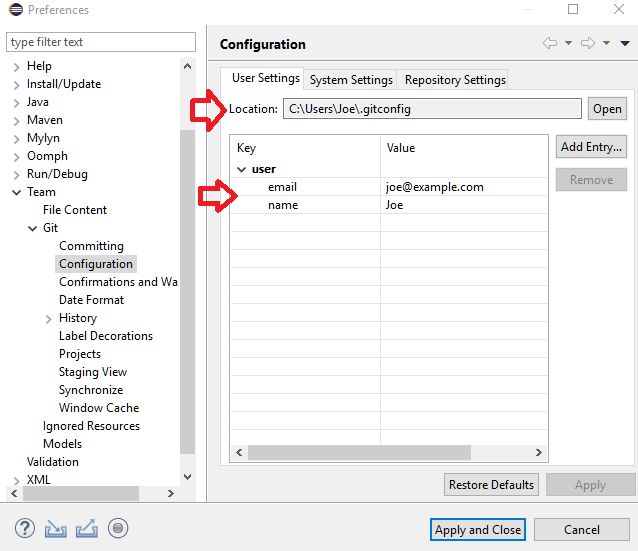Collapse the user key group

click(x=242, y=169)
